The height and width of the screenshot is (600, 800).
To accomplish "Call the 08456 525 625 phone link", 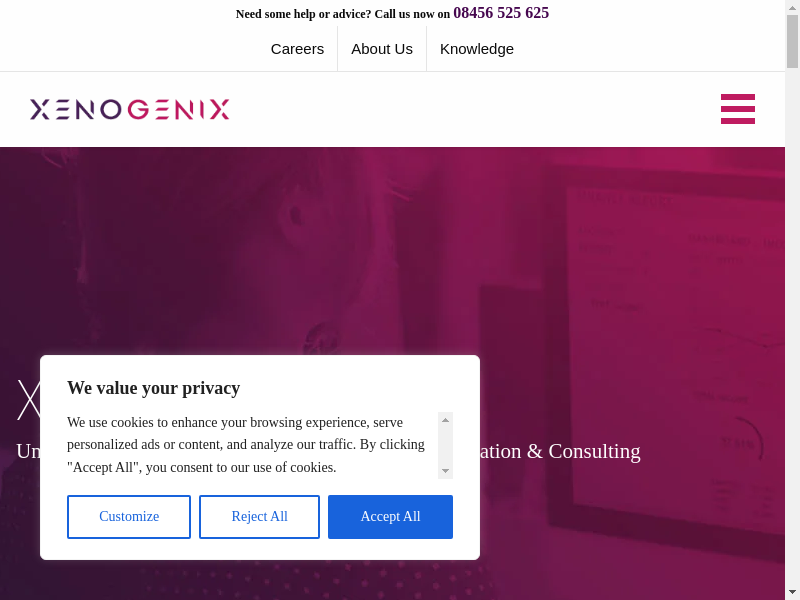I will click(501, 13).
